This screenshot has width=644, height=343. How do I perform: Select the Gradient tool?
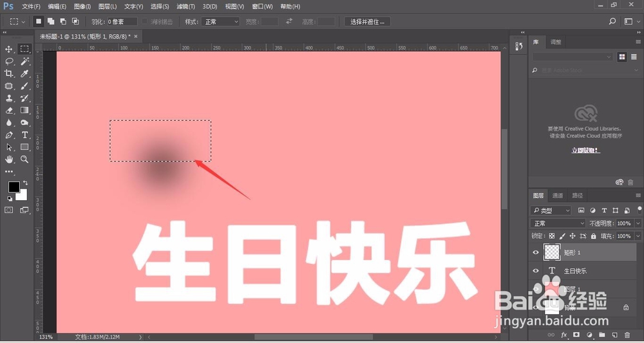pos(24,111)
